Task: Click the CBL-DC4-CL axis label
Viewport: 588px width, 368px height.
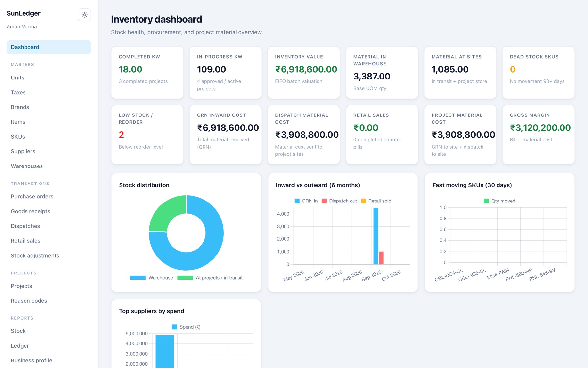Action: [449, 275]
